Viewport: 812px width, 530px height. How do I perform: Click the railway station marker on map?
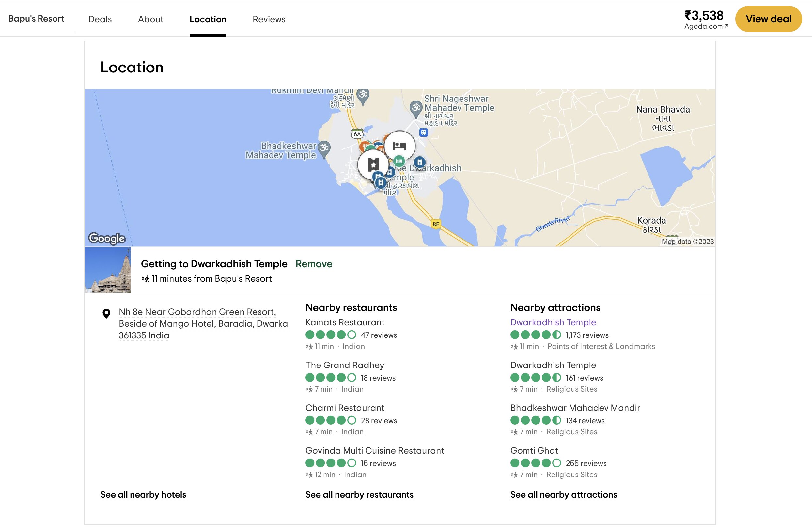click(x=423, y=132)
